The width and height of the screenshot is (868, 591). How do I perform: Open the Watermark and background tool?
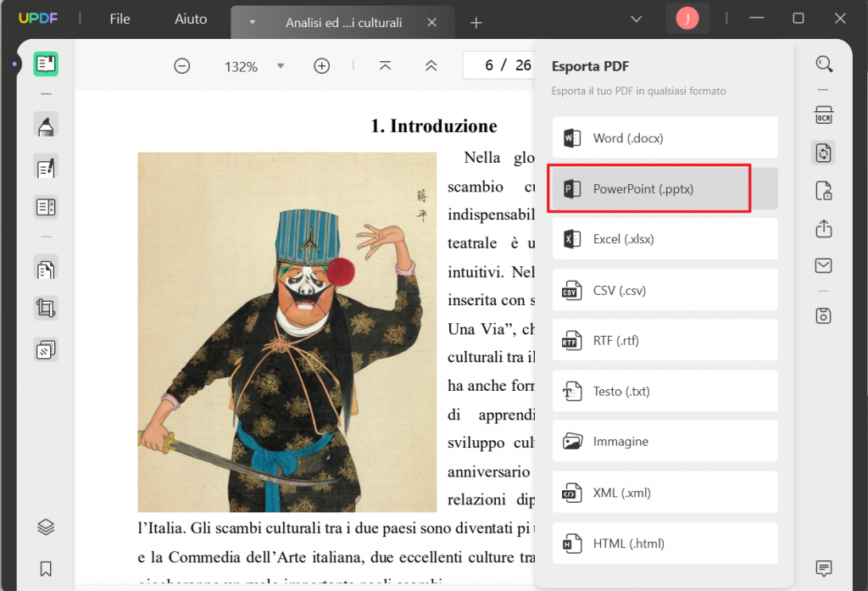click(46, 349)
